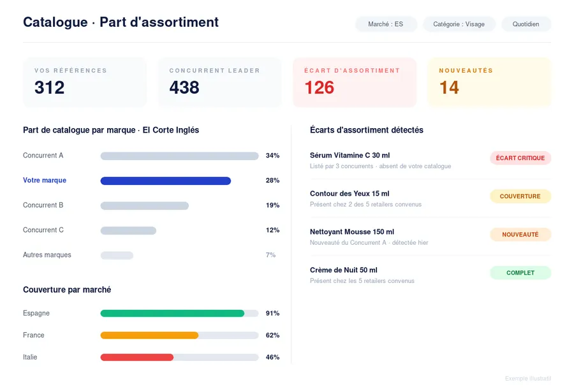This screenshot has width=574, height=392.
Task: Click 'Listé par 3 concurrents' description
Action: 380,166
